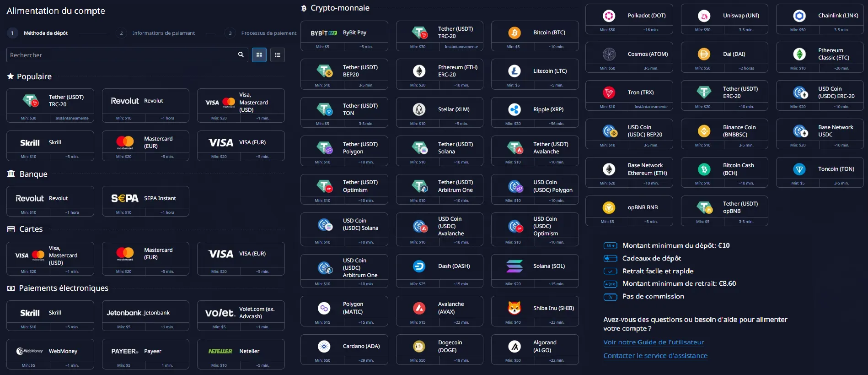Select Base Network Ethereum (ETH) card

(x=629, y=172)
